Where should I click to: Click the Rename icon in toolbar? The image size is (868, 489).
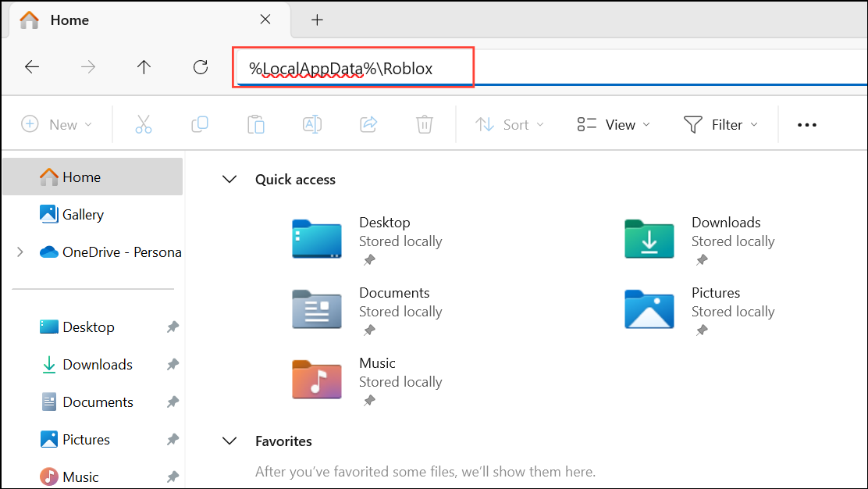312,124
